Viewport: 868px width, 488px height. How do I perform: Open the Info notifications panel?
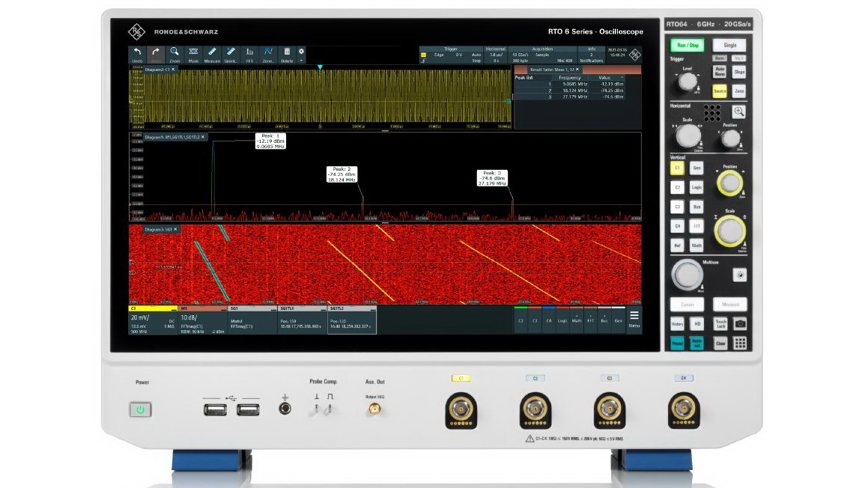[591, 55]
